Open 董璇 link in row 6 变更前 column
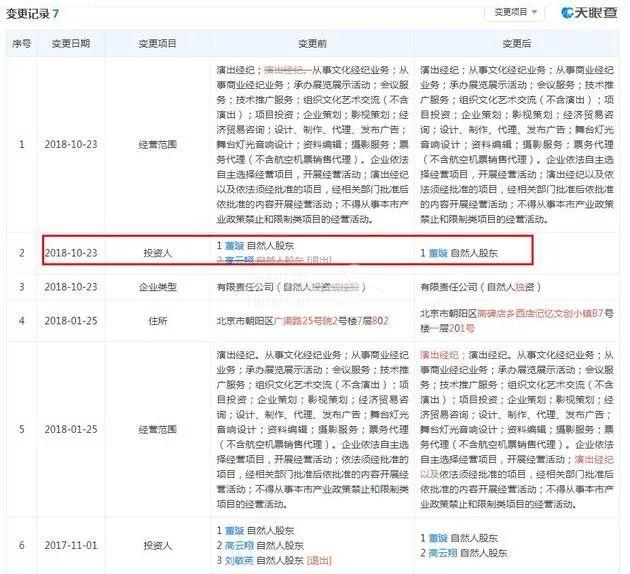This screenshot has height=574, width=630. pyautogui.click(x=235, y=530)
